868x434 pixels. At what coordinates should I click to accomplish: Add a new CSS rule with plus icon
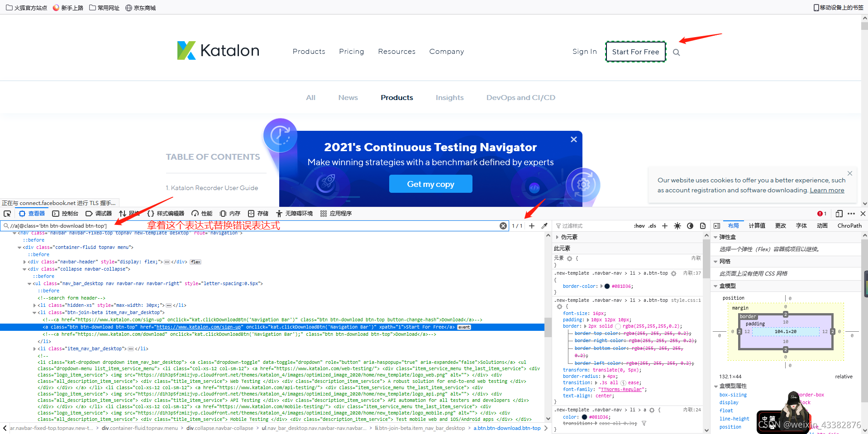click(x=665, y=226)
